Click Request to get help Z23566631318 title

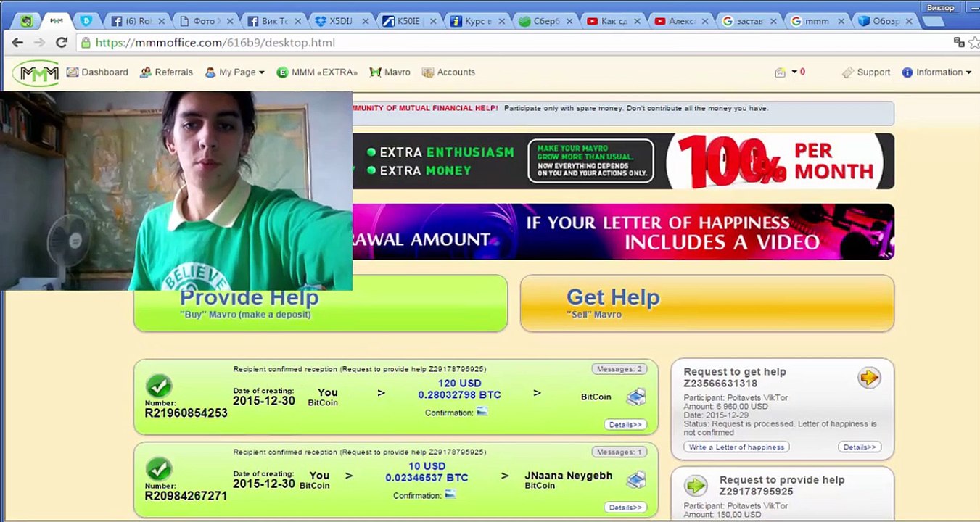point(734,377)
